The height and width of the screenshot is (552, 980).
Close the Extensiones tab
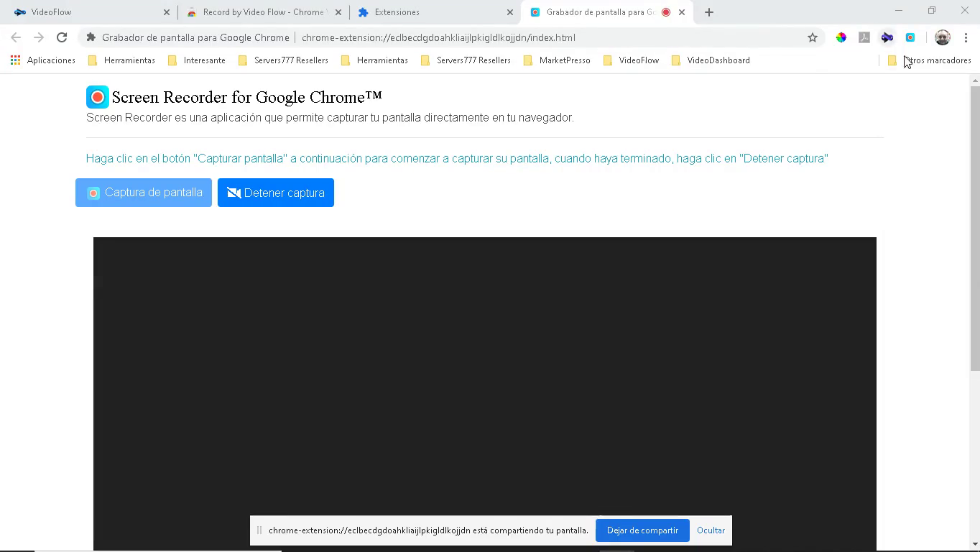click(510, 12)
